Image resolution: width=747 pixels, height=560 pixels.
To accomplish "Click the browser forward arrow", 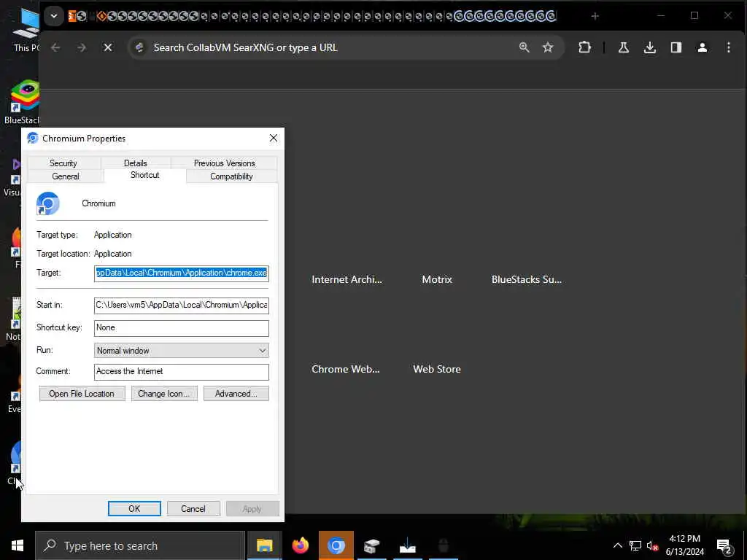I will (x=82, y=47).
